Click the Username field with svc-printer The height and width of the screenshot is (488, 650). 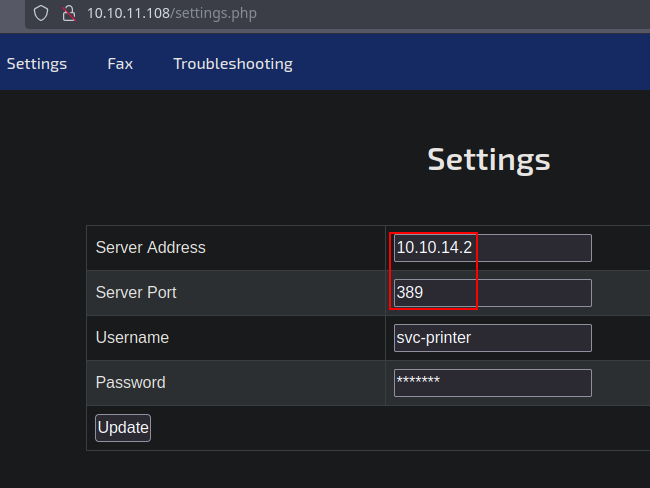point(492,338)
